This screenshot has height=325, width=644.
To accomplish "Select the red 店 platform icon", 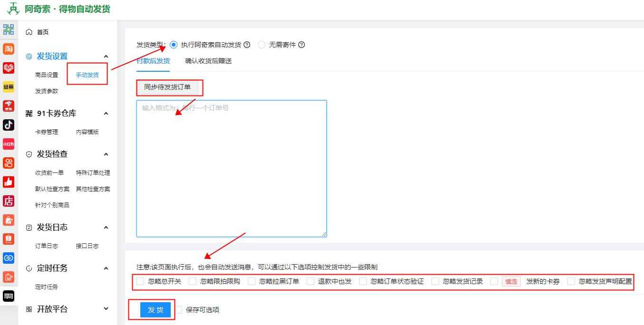I will pos(9,201).
